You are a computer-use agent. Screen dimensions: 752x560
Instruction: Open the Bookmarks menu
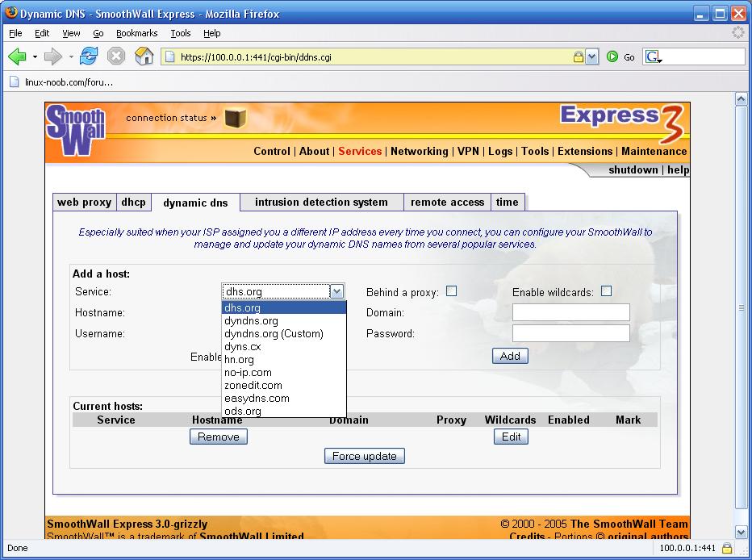point(136,33)
